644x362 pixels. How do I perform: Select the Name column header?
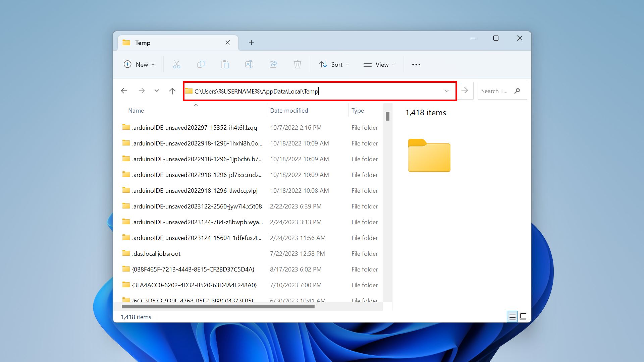point(136,111)
